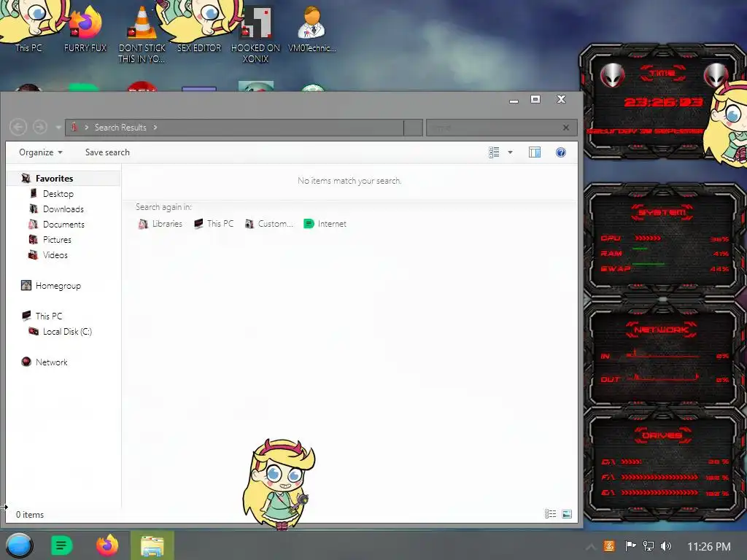Open recent locations dropdown arrow
This screenshot has width=747, height=560.
[58, 128]
